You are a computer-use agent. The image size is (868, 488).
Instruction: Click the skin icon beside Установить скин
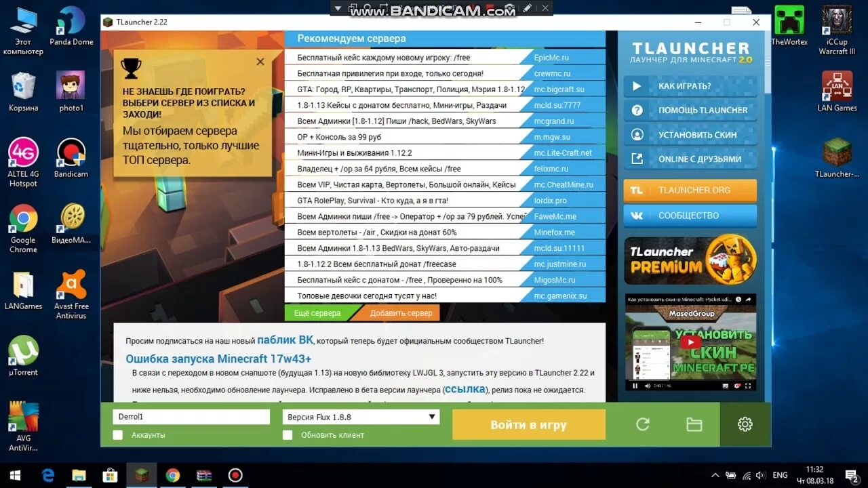[x=637, y=134]
